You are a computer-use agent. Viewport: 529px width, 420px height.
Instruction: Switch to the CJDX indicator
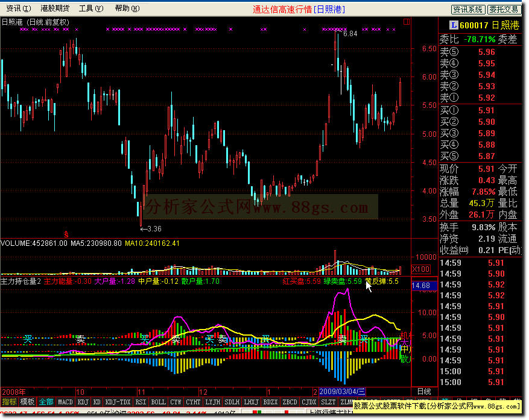click(x=309, y=402)
